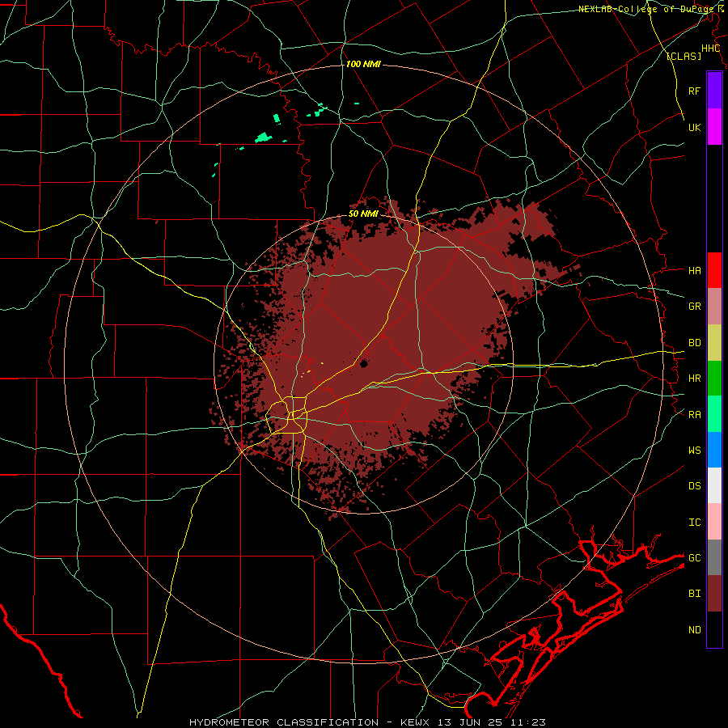728x728 pixels.
Task: Click the large green rain echo cluster north-west
Action: (x=263, y=138)
